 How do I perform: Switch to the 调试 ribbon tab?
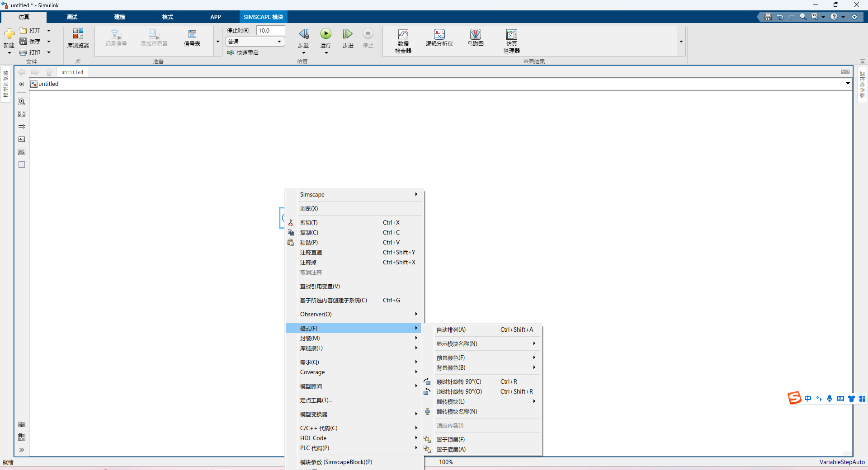[72, 17]
